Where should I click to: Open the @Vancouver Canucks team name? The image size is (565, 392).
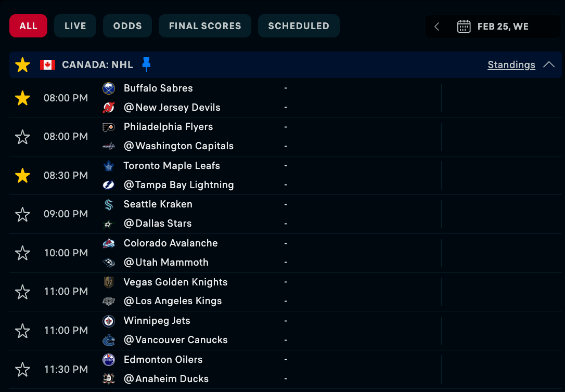point(175,340)
